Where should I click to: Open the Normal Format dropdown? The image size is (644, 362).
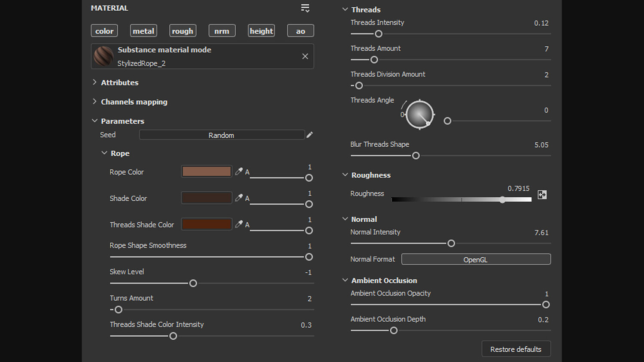(x=476, y=259)
